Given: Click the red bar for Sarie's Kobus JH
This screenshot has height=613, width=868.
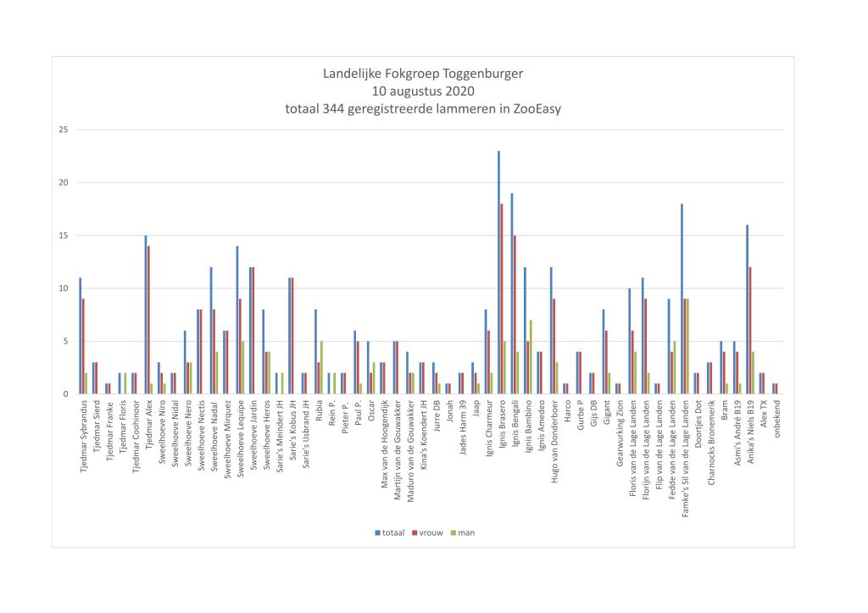Looking at the screenshot, I should coord(293,335).
